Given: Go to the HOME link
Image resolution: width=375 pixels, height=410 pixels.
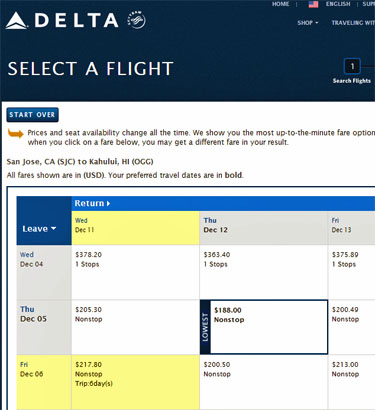Looking at the screenshot, I should coord(280,4).
